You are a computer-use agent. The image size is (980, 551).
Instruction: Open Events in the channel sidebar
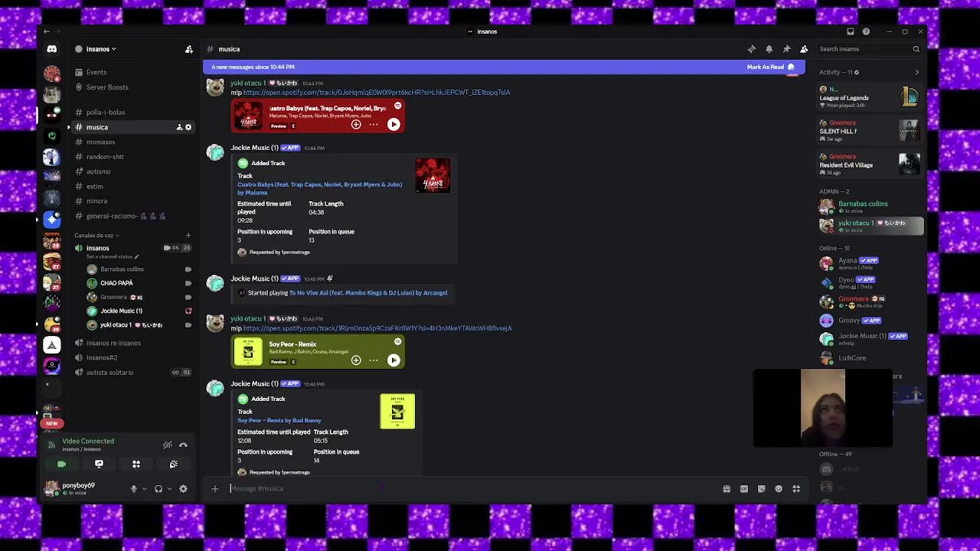tap(96, 72)
